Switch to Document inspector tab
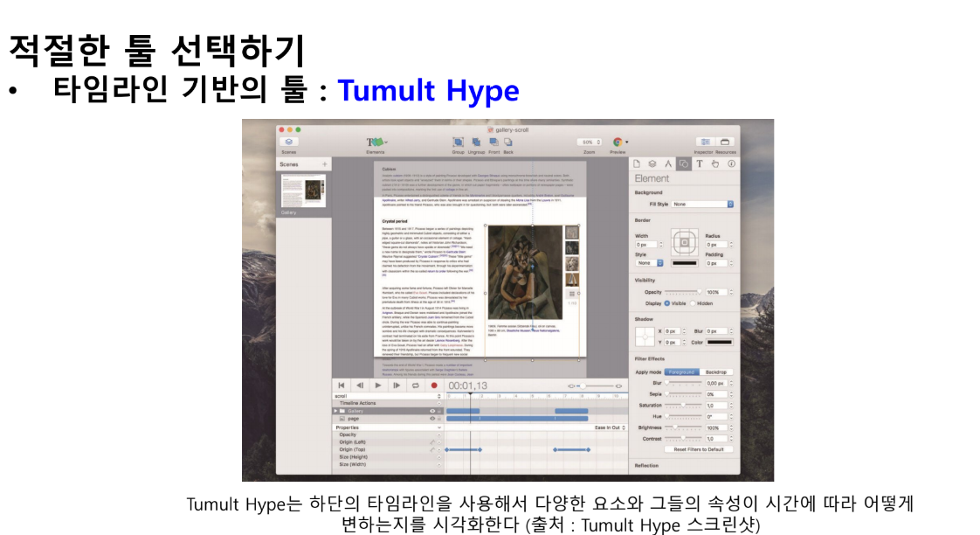 (x=637, y=164)
